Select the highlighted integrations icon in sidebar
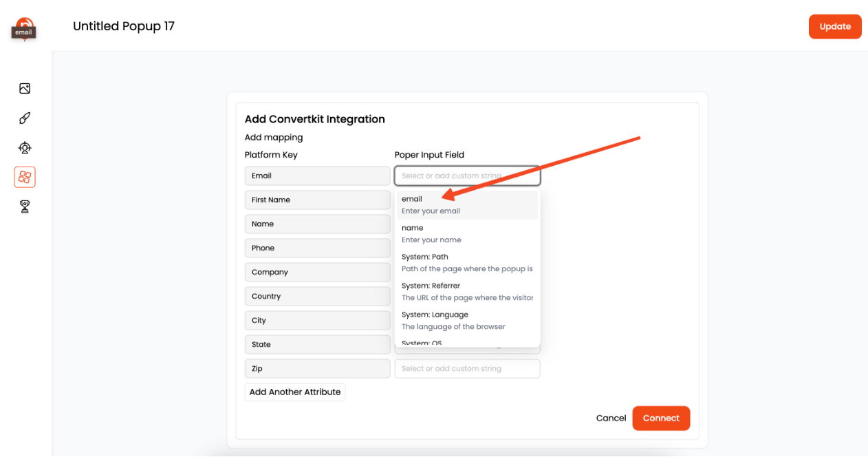 pyautogui.click(x=25, y=177)
